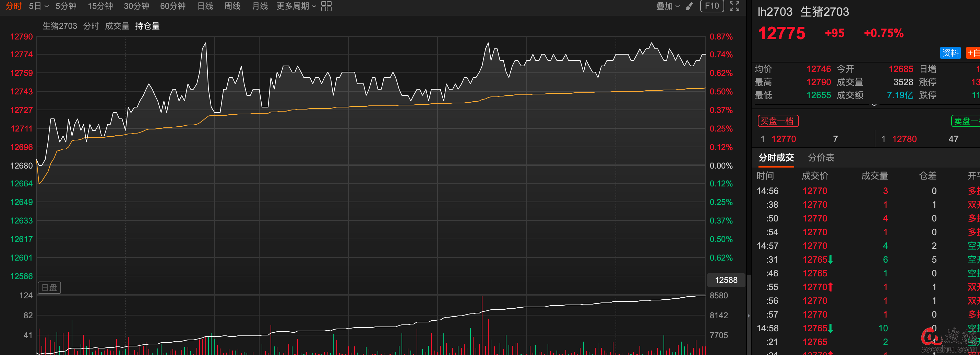Expand the quote details chevron below 成交额
Viewport: 980px width, 355px height.
[x=874, y=105]
